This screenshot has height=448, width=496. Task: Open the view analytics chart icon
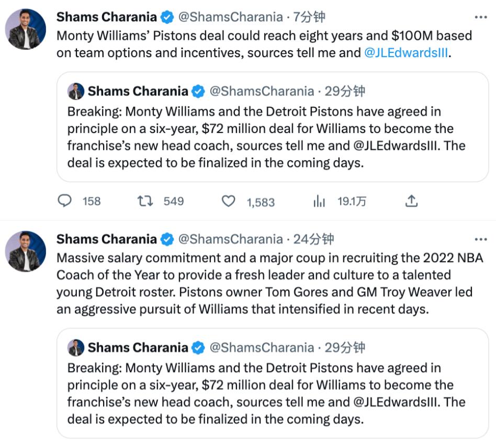319,201
